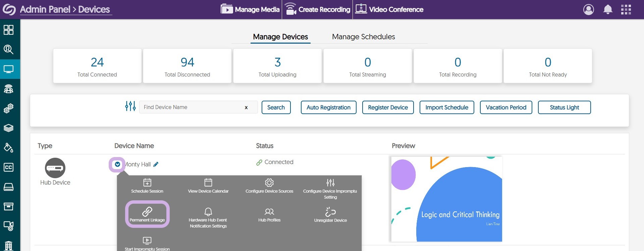This screenshot has width=644, height=251.
Task: Click the Find Device Name field
Action: click(191, 107)
